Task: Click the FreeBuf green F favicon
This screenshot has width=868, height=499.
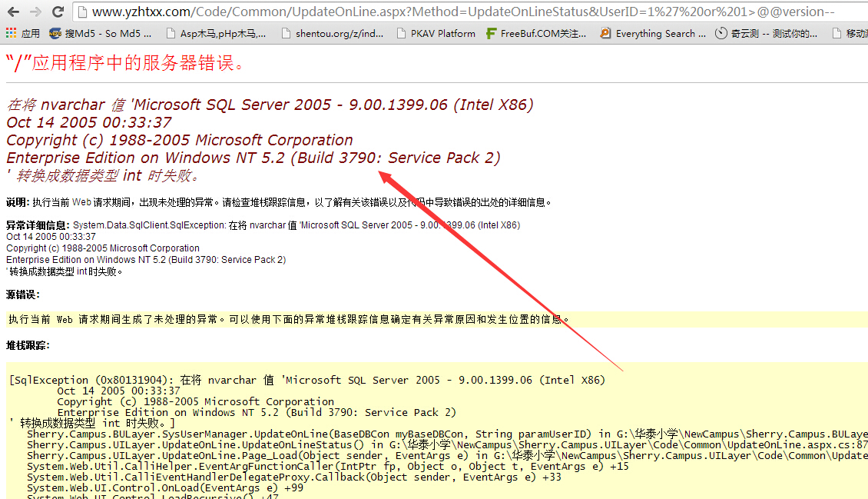Action: [491, 34]
